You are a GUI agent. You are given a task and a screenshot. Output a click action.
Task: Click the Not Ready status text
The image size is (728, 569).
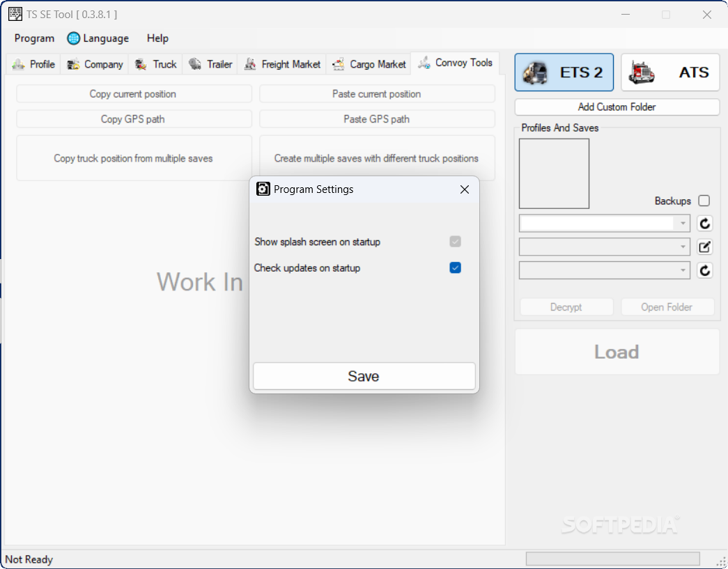pos(29,559)
